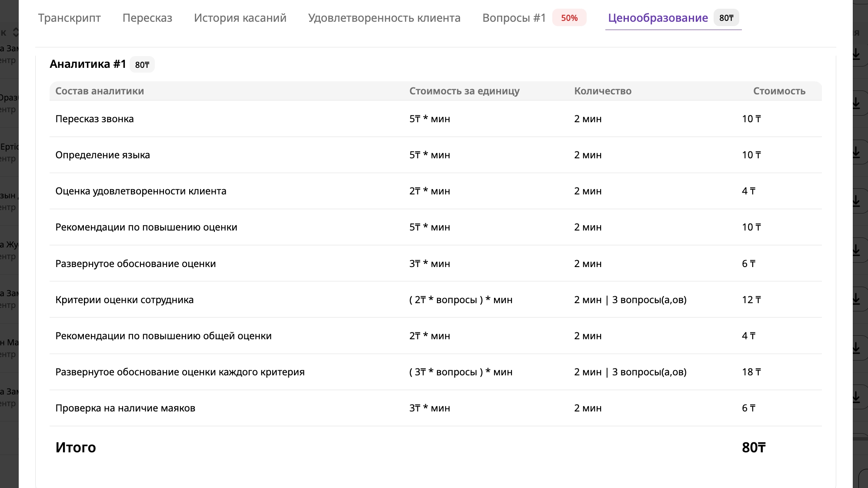Click the topmost download icon on the right edge
Screen dimensions: 868x488
[856, 54]
